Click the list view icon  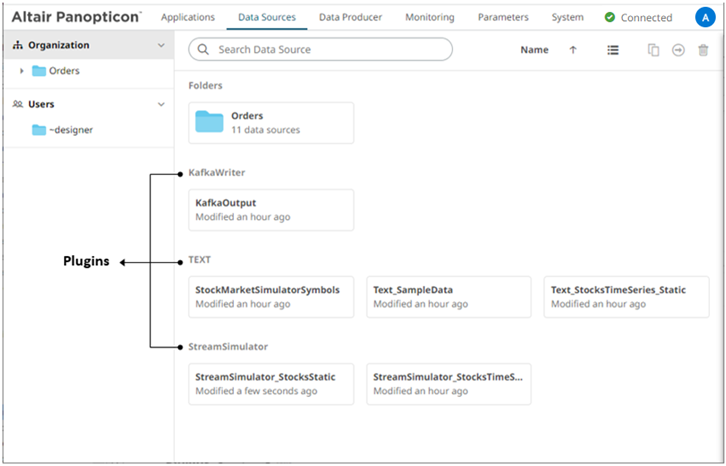click(x=613, y=50)
